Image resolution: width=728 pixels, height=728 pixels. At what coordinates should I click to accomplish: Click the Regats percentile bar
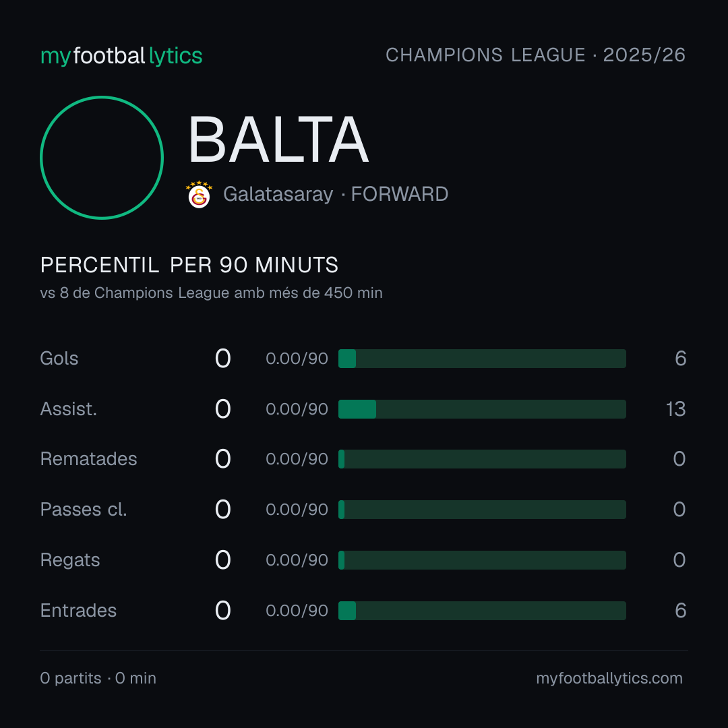pyautogui.click(x=482, y=560)
